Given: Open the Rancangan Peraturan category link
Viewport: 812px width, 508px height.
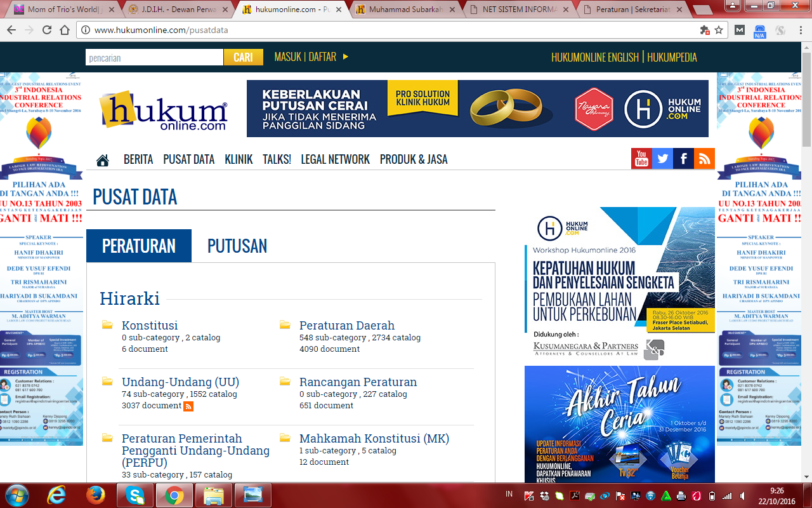Looking at the screenshot, I should pyautogui.click(x=358, y=382).
